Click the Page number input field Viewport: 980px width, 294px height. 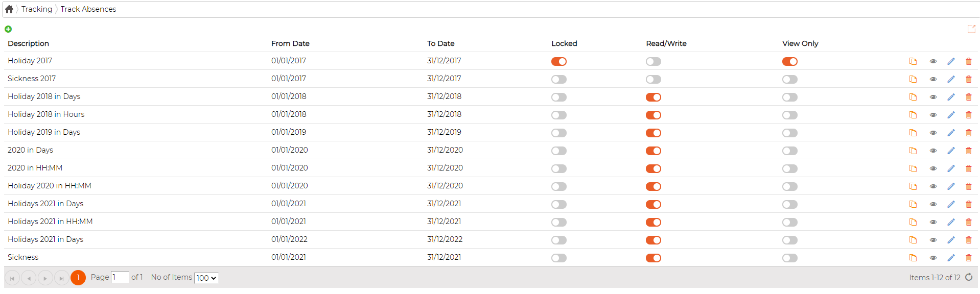(x=120, y=277)
